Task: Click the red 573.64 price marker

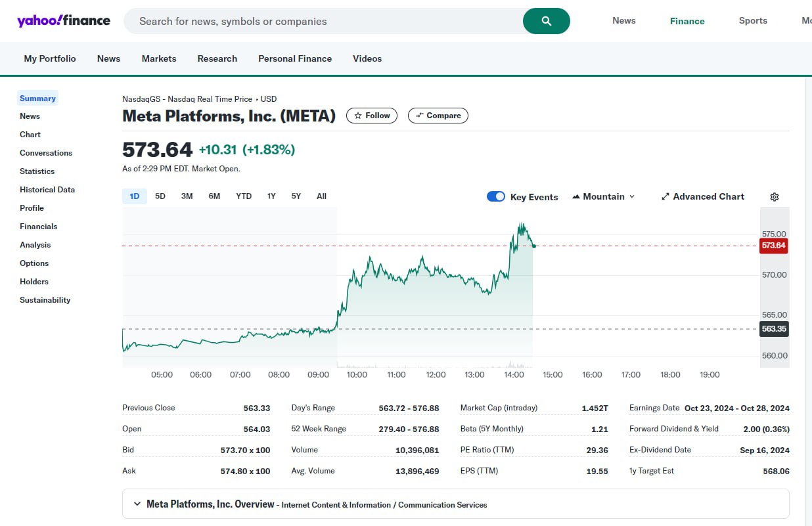Action: coord(773,246)
